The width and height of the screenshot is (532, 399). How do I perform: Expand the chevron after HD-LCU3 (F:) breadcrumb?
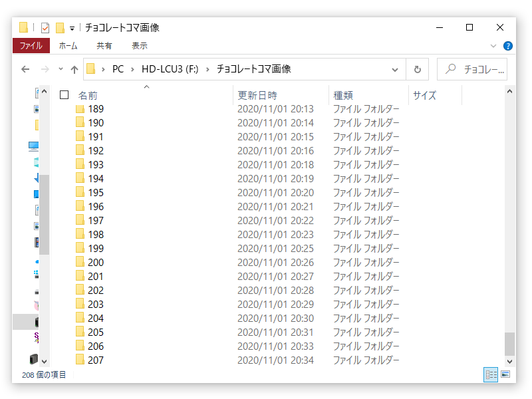click(x=207, y=70)
